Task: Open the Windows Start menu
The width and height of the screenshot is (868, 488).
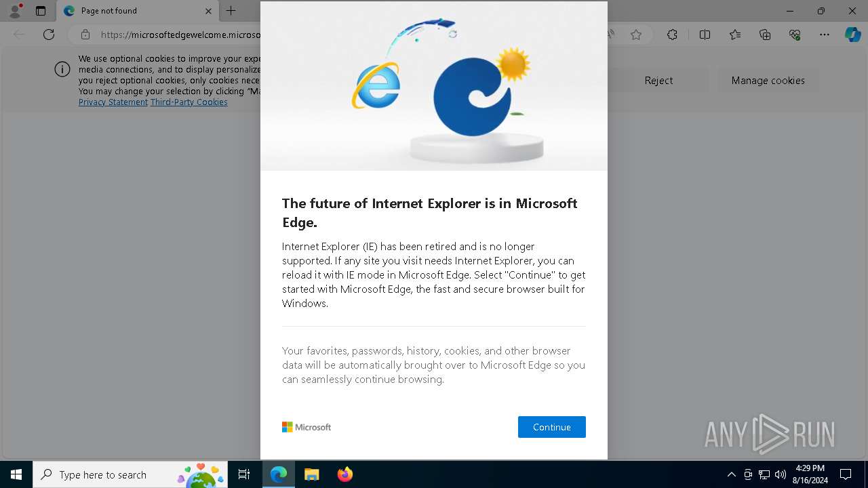Action: pyautogui.click(x=16, y=474)
